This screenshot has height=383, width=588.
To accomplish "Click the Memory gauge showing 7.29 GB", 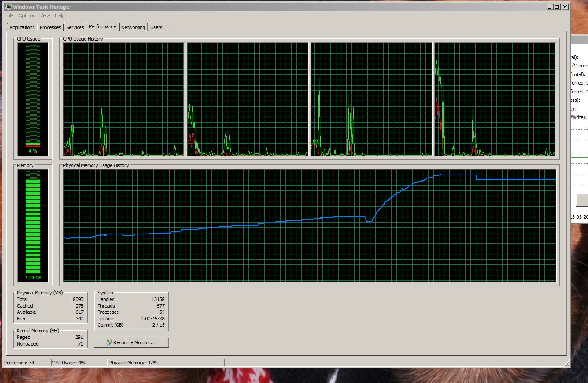I will pyautogui.click(x=33, y=226).
